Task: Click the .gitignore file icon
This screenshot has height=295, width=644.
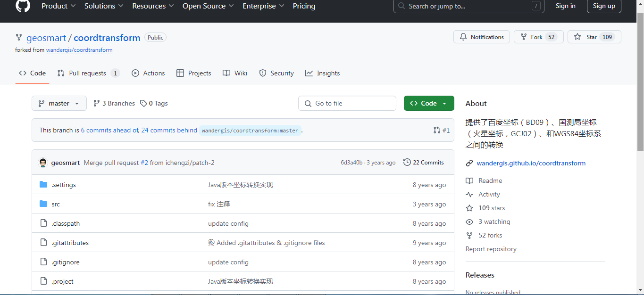Action: coord(43,262)
